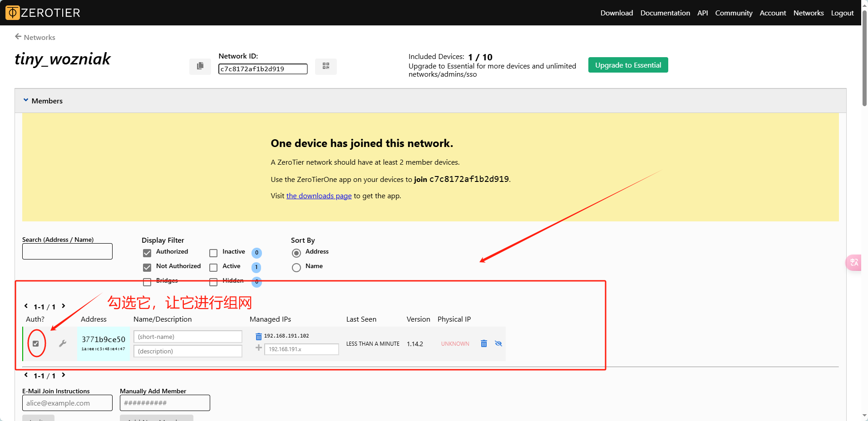The width and height of the screenshot is (868, 421).
Task: Go to next page in top pager
Action: [x=64, y=306]
